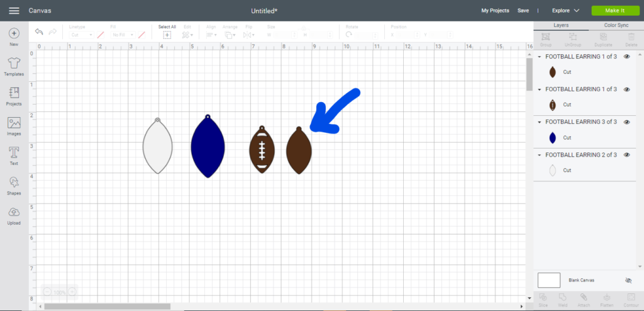Viewport: 644px width, 311px height.
Task: Zoom in with the plus button
Action: coord(72,292)
